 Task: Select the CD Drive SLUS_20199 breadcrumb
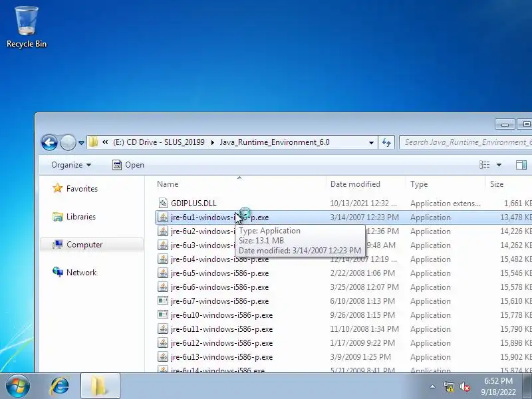pyautogui.click(x=159, y=142)
